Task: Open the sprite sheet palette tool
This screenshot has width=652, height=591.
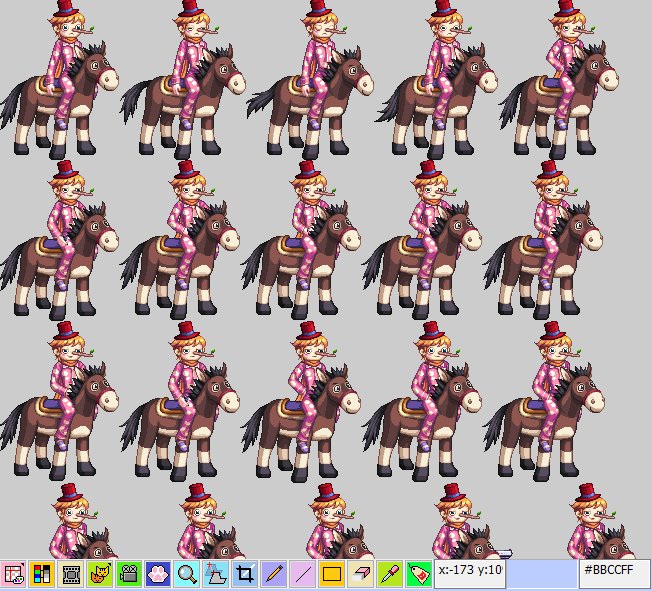Action: pyautogui.click(x=13, y=574)
